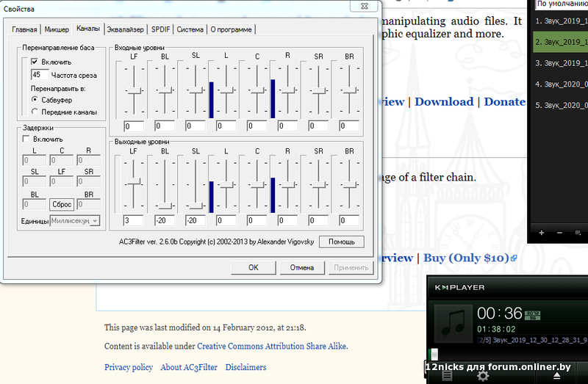The width and height of the screenshot is (588, 384).
Task: Click the KMPlayer eject/open file icon
Action: [x=557, y=376]
